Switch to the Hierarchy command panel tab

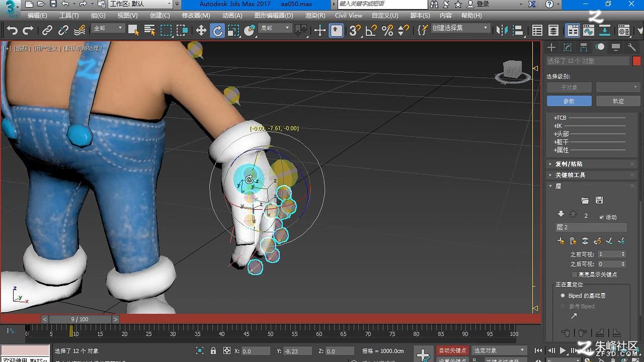point(584,47)
